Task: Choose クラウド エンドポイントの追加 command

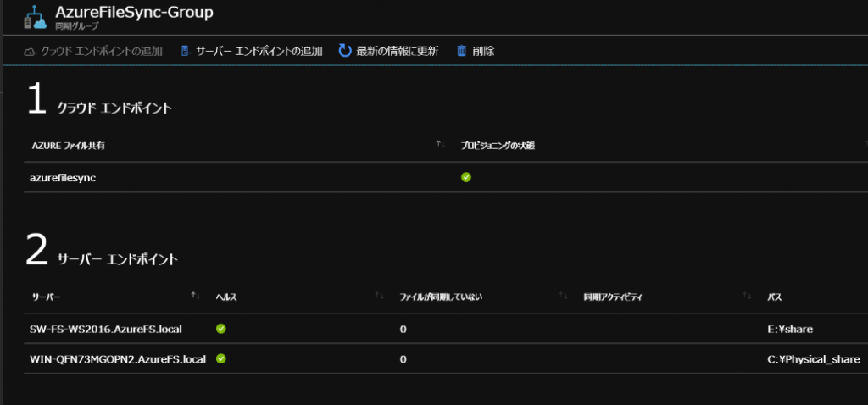Action: tap(93, 52)
